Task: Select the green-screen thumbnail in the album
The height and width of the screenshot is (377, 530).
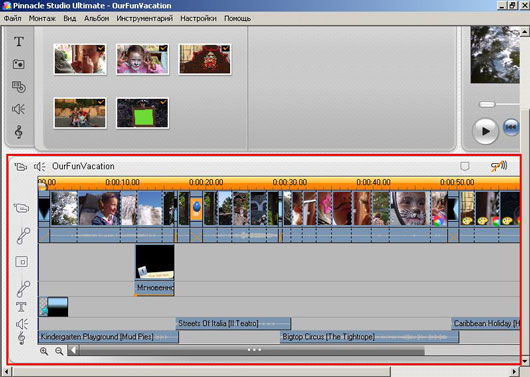Action: (x=142, y=113)
